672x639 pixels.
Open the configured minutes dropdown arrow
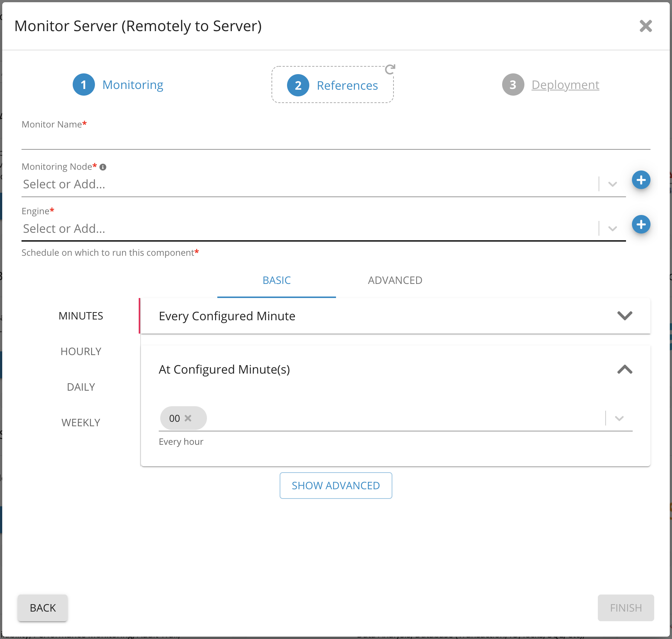[619, 418]
